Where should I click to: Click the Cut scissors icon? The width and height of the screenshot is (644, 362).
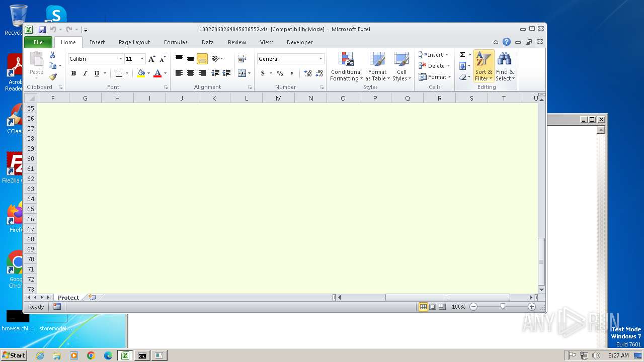click(52, 55)
